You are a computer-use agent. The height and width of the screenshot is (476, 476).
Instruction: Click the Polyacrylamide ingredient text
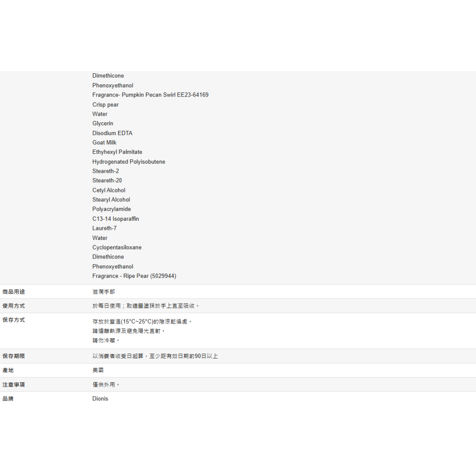[x=111, y=209]
